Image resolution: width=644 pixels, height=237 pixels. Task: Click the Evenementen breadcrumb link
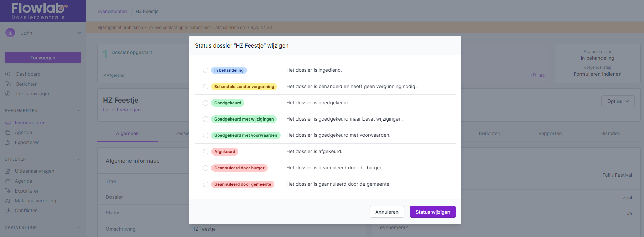(112, 11)
